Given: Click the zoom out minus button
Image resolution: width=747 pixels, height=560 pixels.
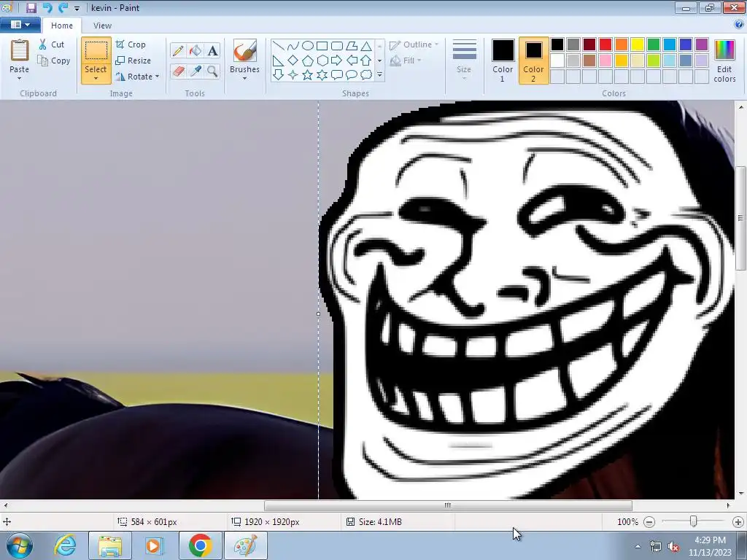Looking at the screenshot, I should click(649, 522).
